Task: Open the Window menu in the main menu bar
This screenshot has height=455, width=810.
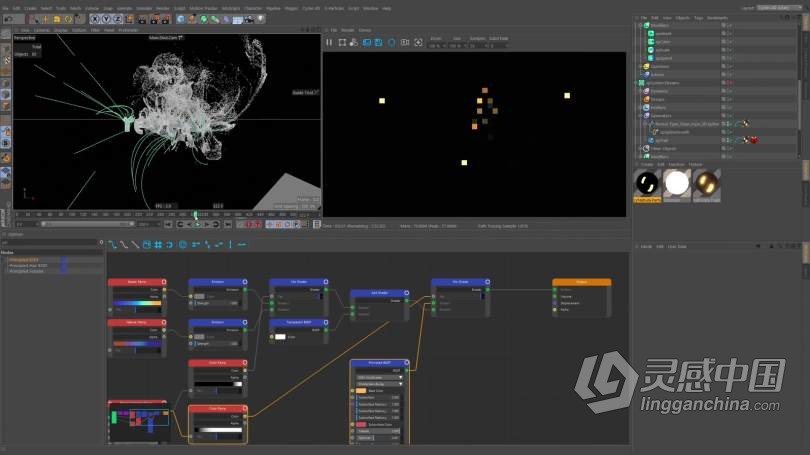Action: click(x=370, y=8)
